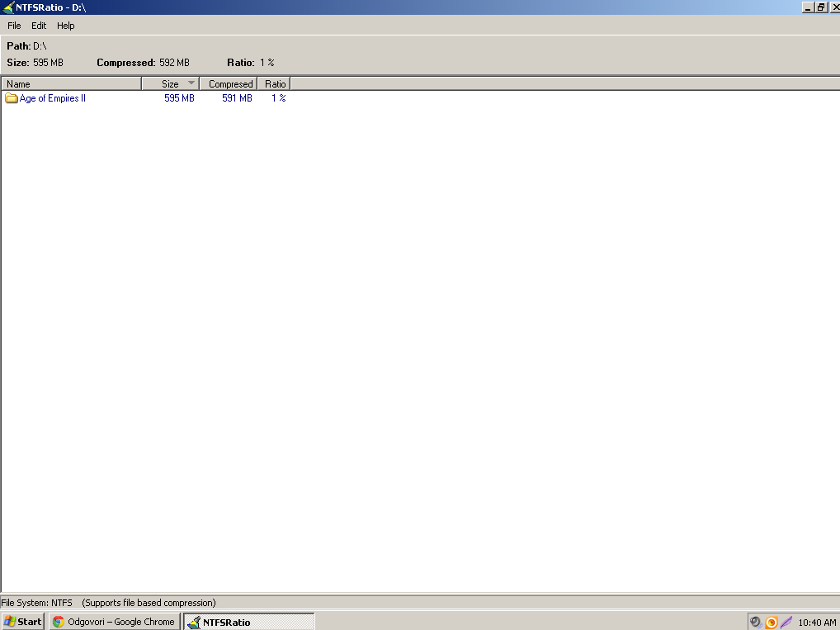The width and height of the screenshot is (840, 630).
Task: Click the orange circular tray icon
Action: click(x=772, y=622)
